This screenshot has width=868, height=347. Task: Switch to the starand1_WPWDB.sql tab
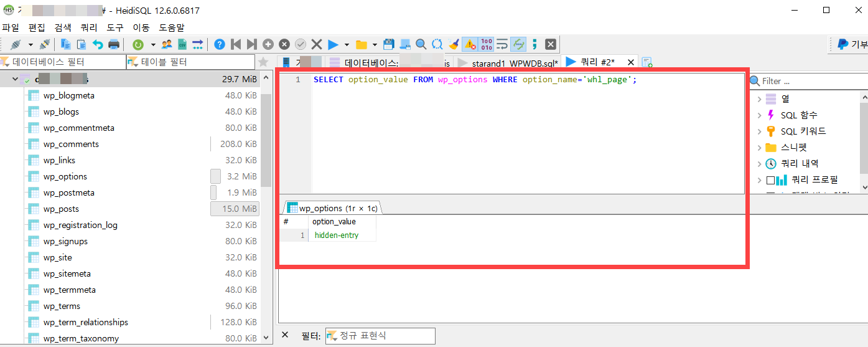(x=507, y=62)
